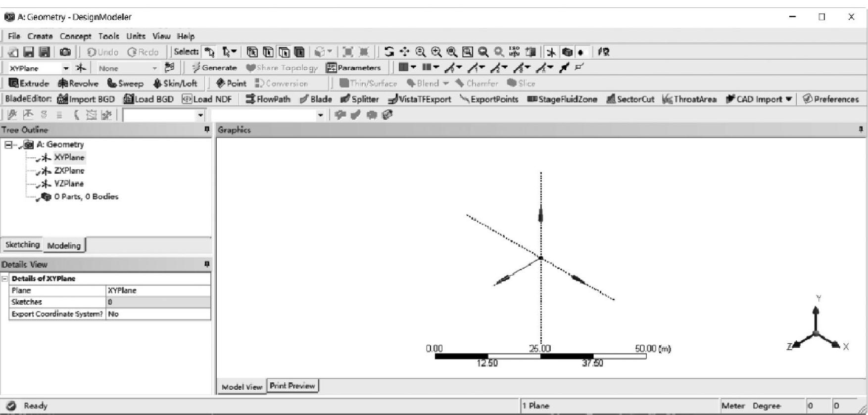Select YZPlane in the tree
The height and width of the screenshot is (415, 868).
coord(69,184)
